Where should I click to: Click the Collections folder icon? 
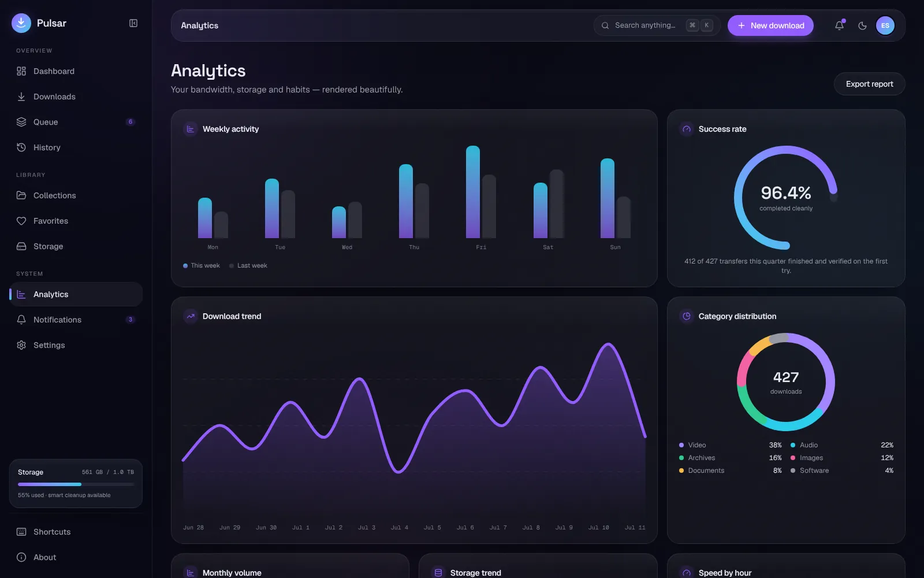tap(21, 195)
